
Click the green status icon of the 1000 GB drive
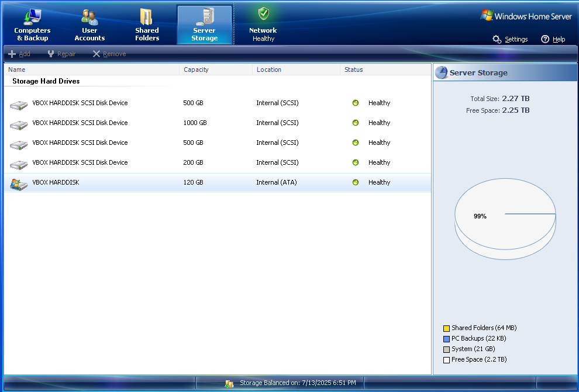[356, 123]
